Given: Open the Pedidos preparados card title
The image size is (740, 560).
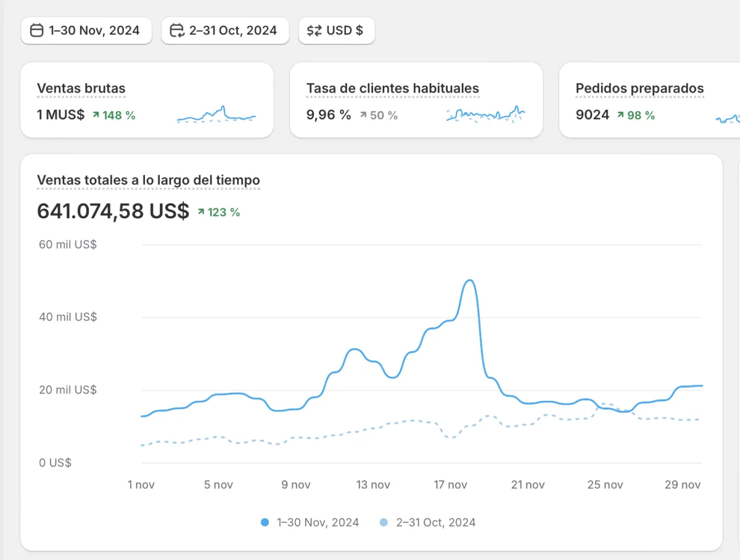Looking at the screenshot, I should click(639, 89).
